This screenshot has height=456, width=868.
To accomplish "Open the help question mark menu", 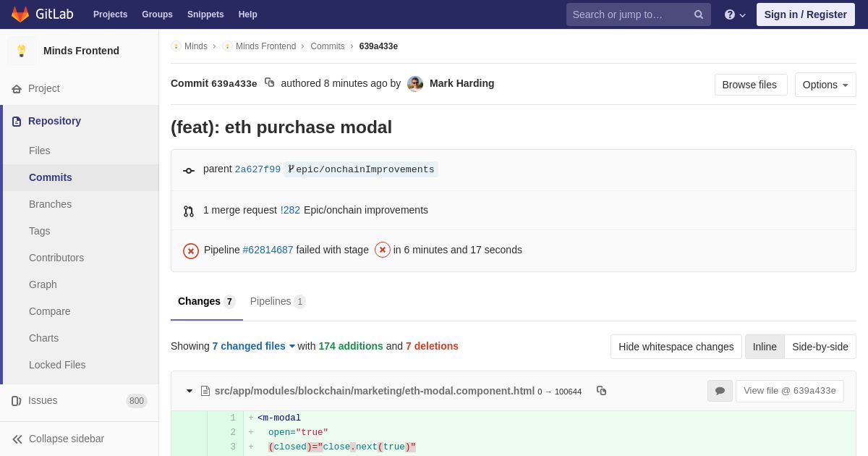I will click(x=735, y=14).
